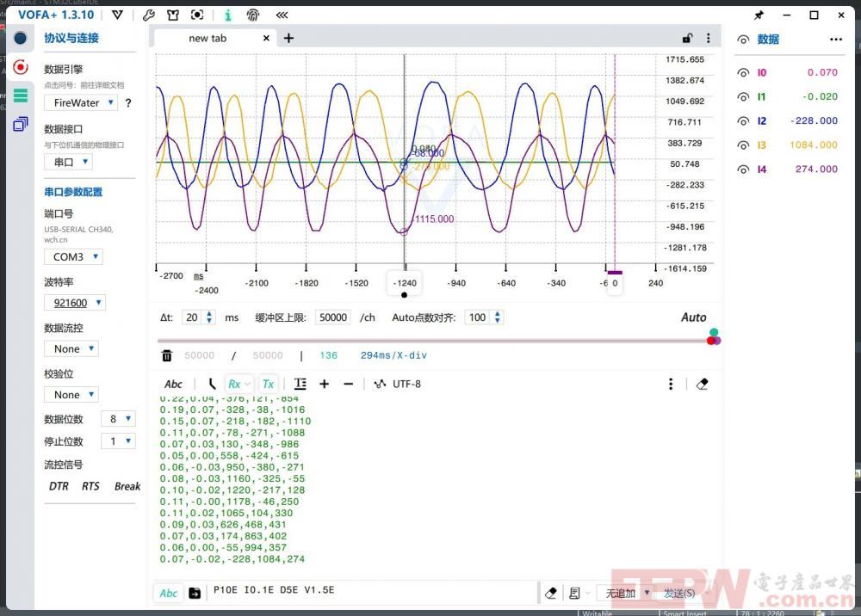Image resolution: width=861 pixels, height=616 pixels.
Task: Toggle Abc mode in the send bar
Action: (x=169, y=593)
